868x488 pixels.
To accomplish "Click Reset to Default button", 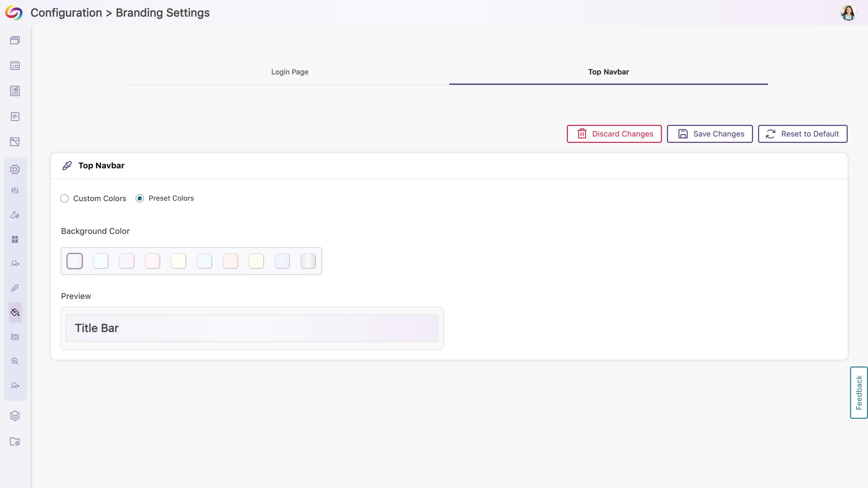I will [x=803, y=134].
